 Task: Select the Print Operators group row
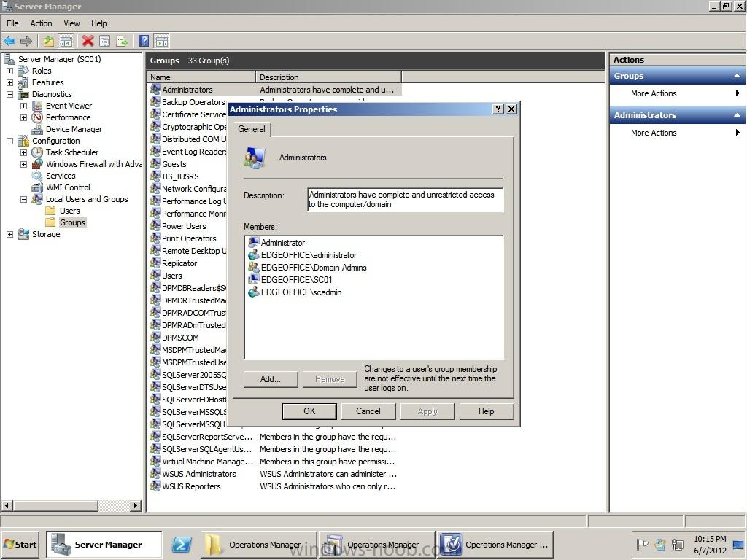pos(187,238)
